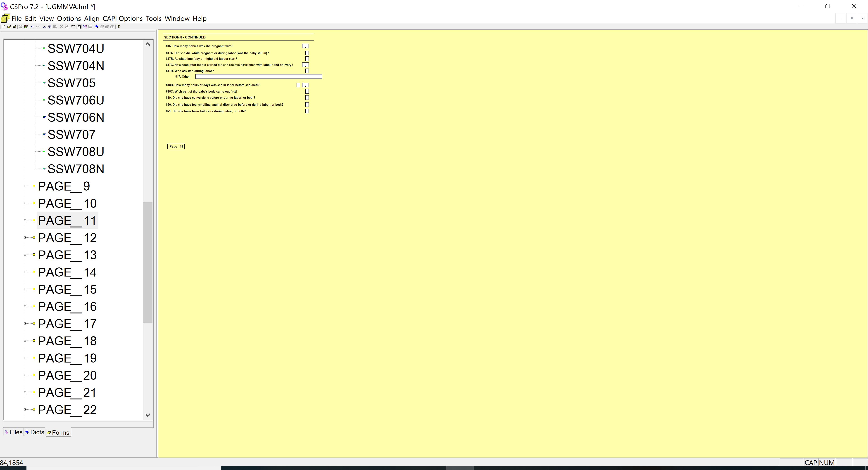Click the traffic light run icon
The height and width of the screenshot is (470, 868).
(26, 27)
